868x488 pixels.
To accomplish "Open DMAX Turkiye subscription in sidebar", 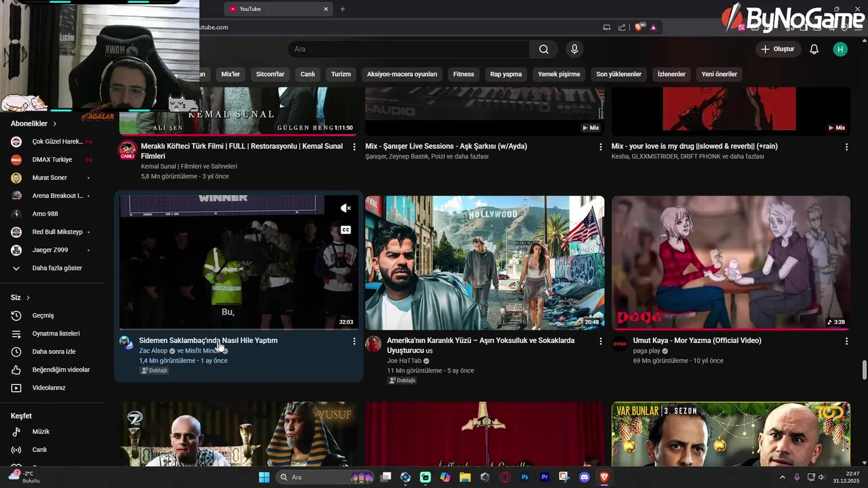I will pos(52,159).
